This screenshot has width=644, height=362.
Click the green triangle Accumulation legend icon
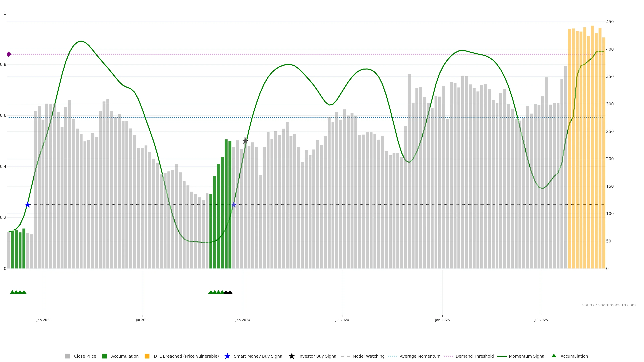554,356
